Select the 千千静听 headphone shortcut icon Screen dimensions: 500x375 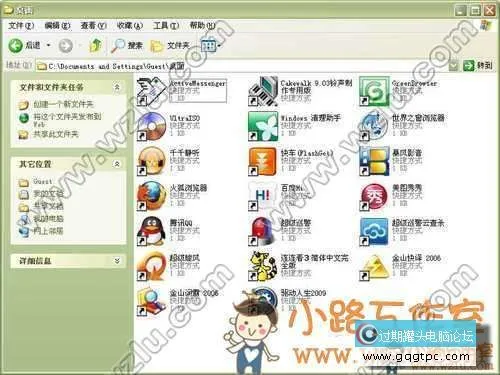click(151, 162)
